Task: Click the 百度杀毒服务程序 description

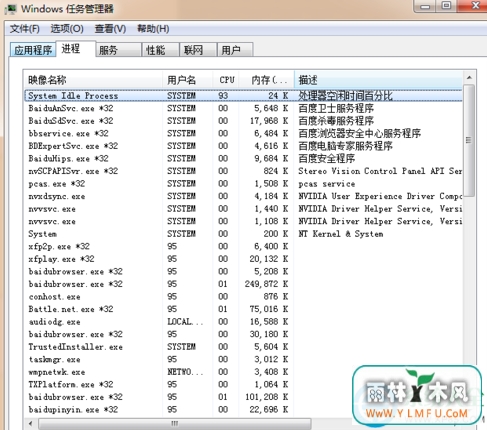Action: tap(336, 121)
